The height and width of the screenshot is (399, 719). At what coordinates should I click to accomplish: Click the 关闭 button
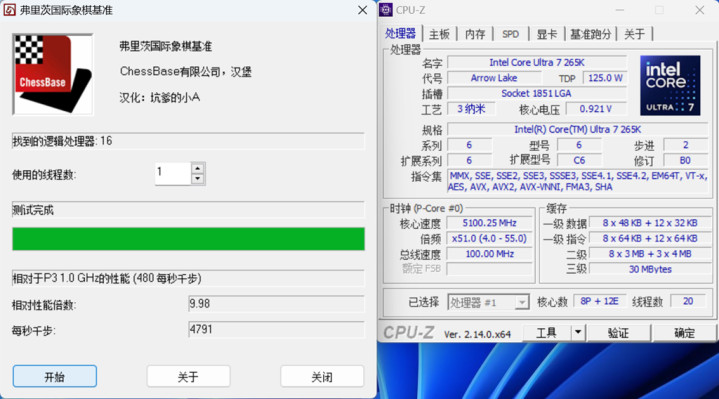[322, 377]
